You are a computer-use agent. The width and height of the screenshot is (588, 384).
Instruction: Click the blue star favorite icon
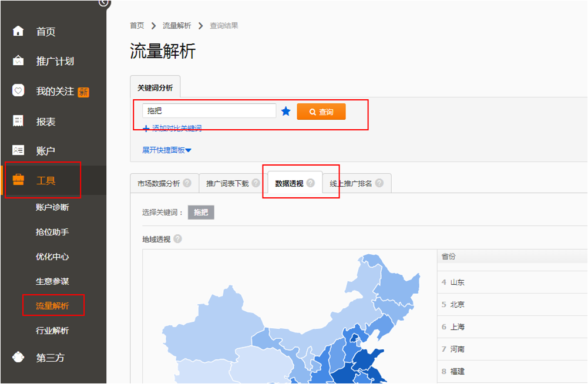point(286,111)
